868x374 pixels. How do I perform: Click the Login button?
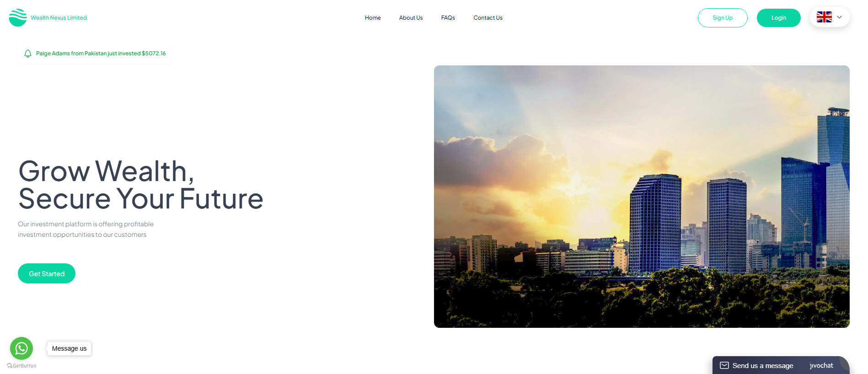coord(779,18)
